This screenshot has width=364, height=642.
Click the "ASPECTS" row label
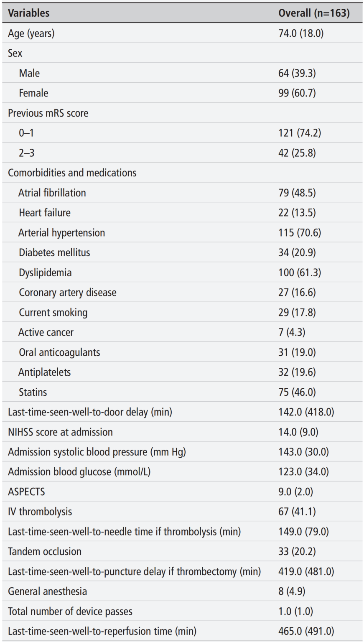pos(26,492)
